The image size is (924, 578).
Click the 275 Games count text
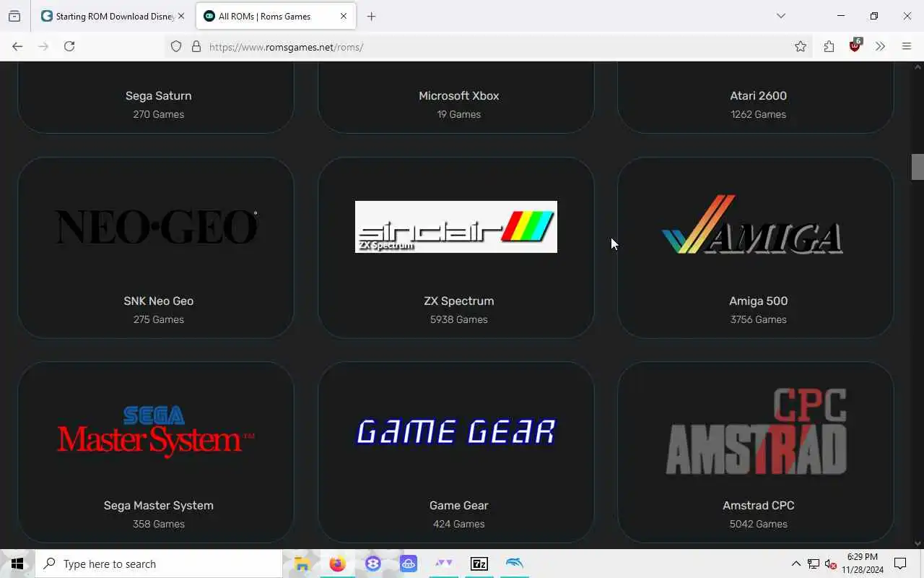[x=158, y=319]
